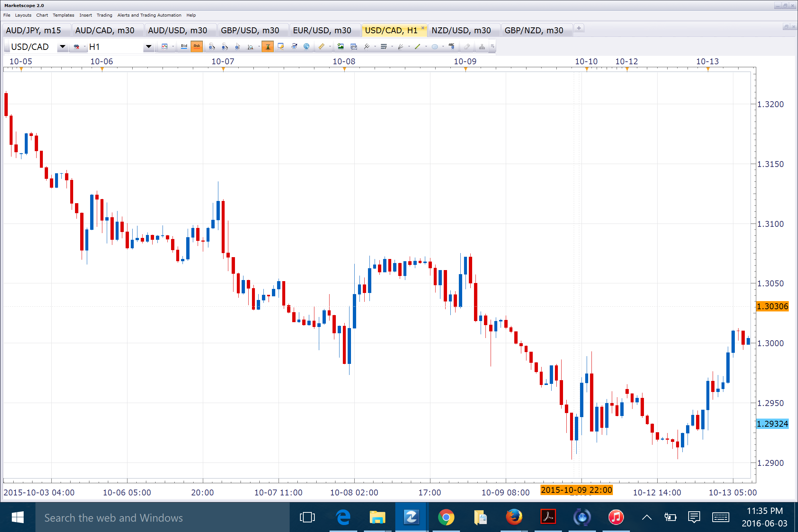This screenshot has width=798, height=532.
Task: Select the ruler measurement tool
Action: click(321, 47)
